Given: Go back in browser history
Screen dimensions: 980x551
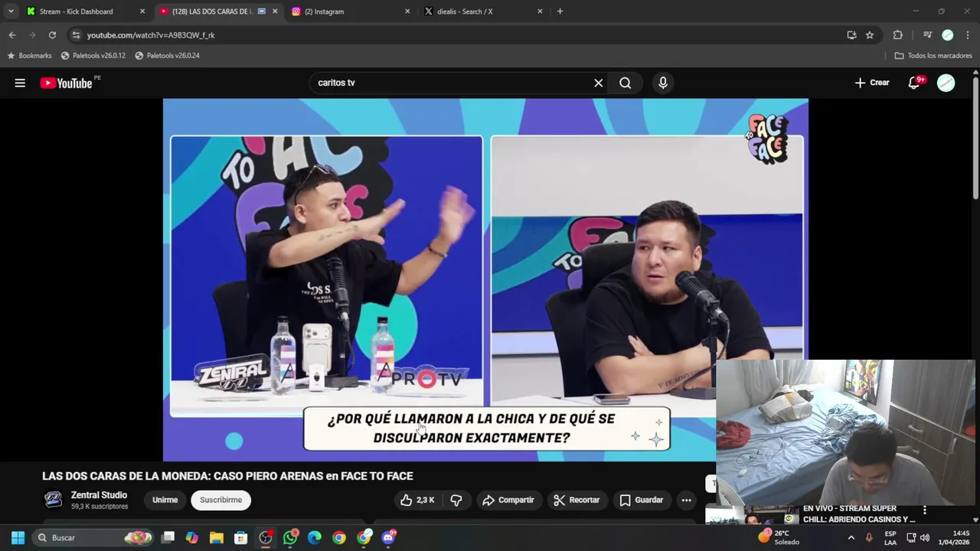Looking at the screenshot, I should [12, 35].
